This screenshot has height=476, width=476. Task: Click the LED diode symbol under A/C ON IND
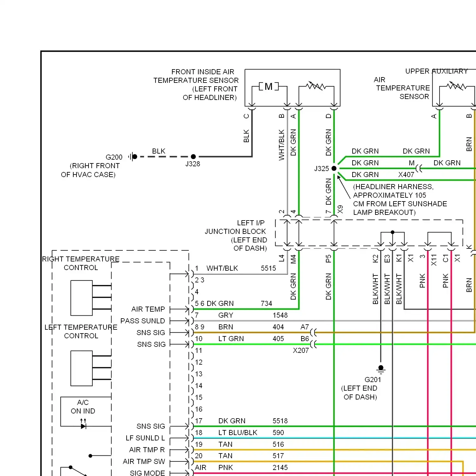[83, 424]
